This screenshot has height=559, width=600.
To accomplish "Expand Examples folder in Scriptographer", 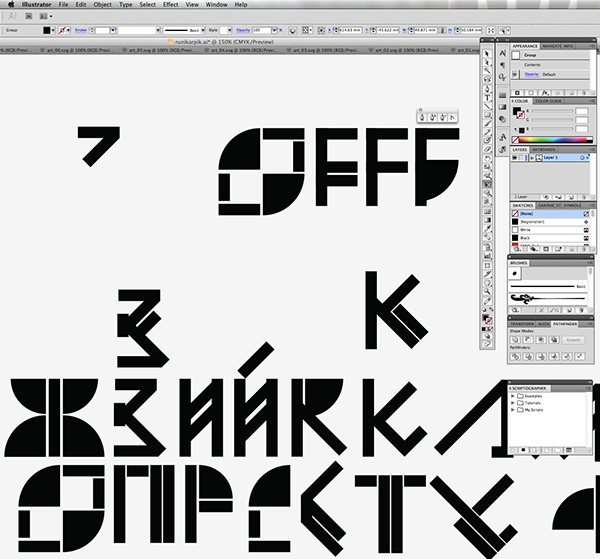I will coord(513,396).
